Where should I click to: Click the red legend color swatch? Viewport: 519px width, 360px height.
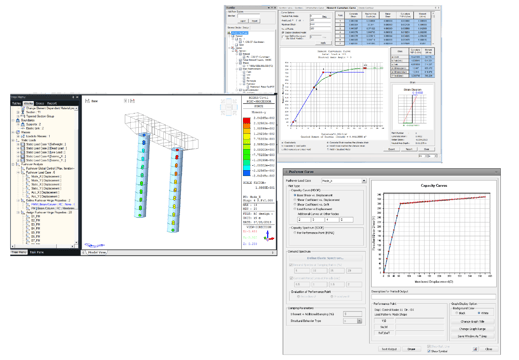[246, 120]
